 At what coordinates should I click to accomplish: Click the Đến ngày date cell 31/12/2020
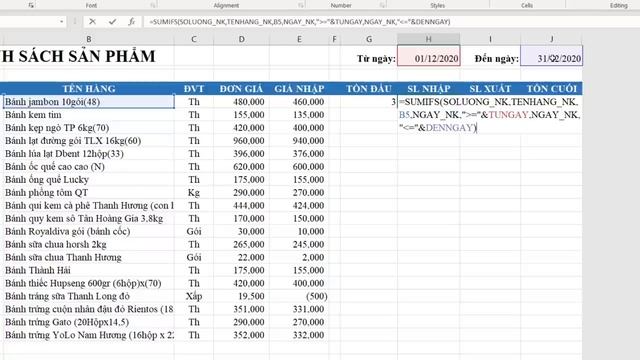click(551, 56)
